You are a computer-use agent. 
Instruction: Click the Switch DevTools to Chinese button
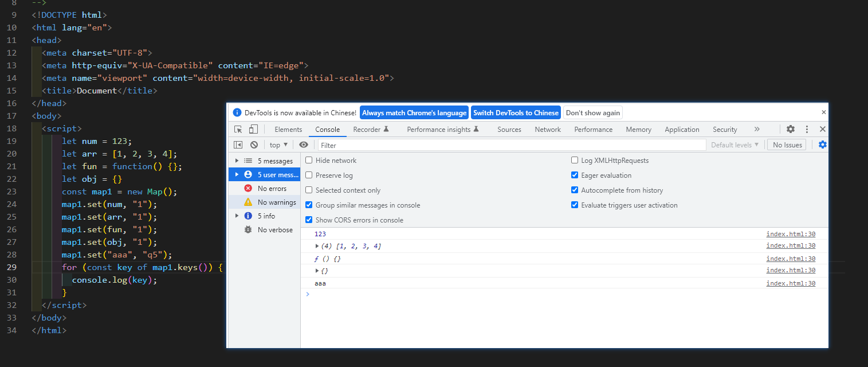[516, 113]
